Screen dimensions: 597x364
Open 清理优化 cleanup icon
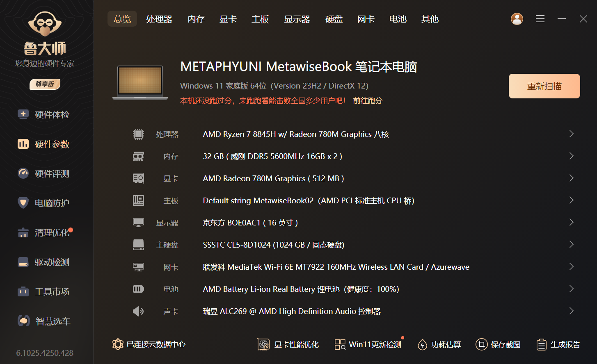click(23, 232)
